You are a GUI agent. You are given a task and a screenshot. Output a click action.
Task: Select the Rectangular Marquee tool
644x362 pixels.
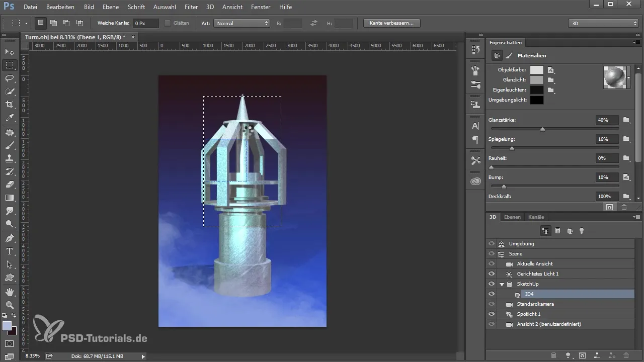click(x=10, y=65)
